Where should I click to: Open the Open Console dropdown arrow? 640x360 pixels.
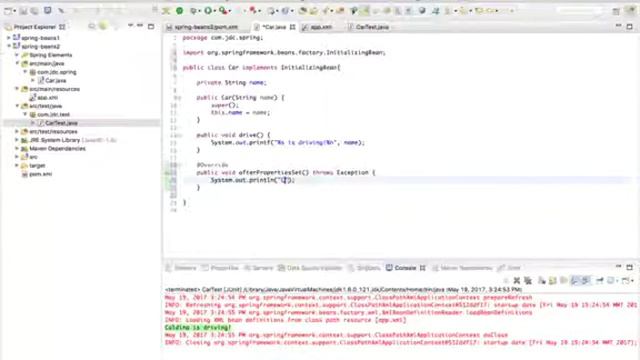[x=632, y=281]
